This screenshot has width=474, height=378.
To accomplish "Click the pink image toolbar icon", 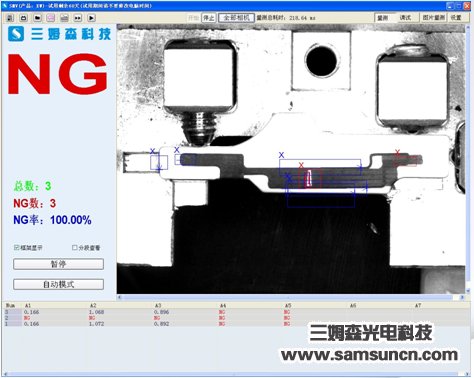I will tap(51, 18).
